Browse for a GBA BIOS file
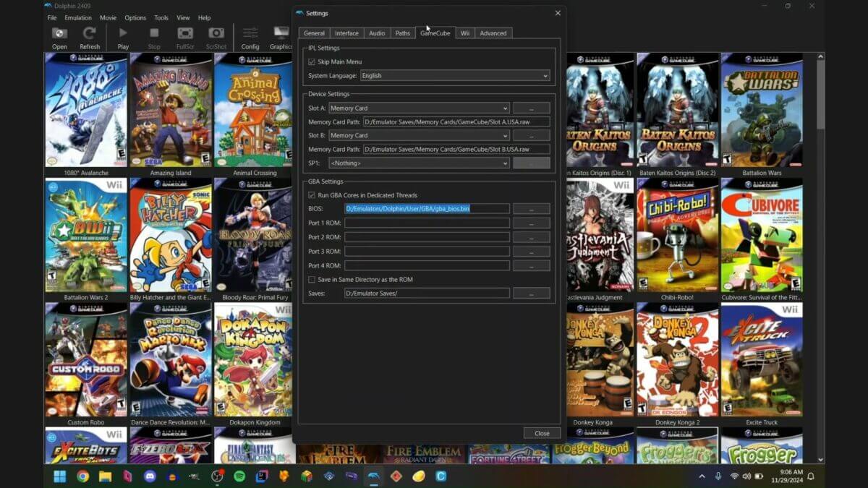The width and height of the screenshot is (868, 488). click(x=532, y=208)
